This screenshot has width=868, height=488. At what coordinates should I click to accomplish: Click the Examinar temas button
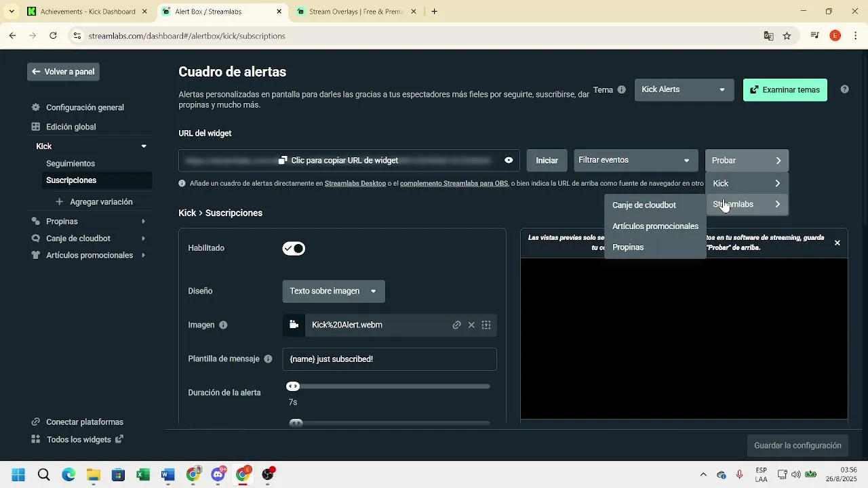(785, 89)
